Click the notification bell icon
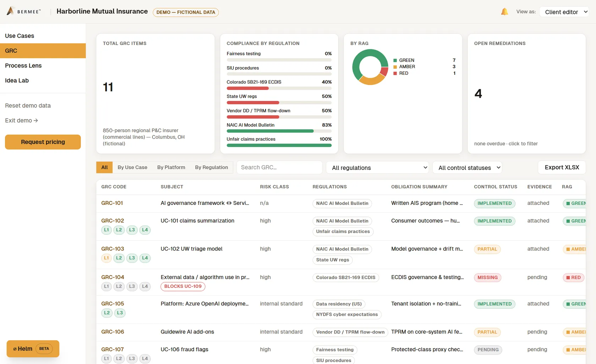The width and height of the screenshot is (596, 364). 504,12
